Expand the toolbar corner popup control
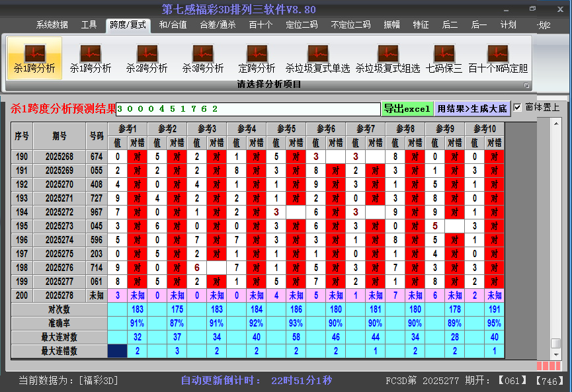Image resolution: width=572 pixels, height=392 pixels. point(527,84)
